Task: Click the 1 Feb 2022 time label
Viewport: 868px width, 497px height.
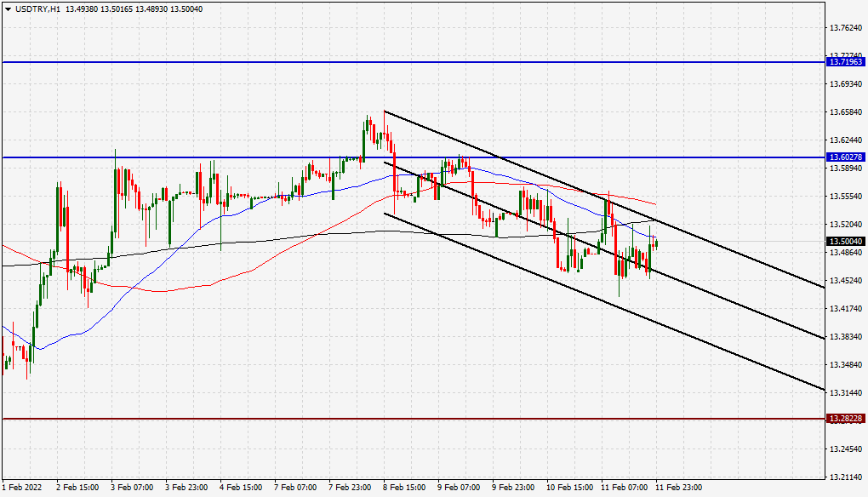Action: [x=22, y=487]
